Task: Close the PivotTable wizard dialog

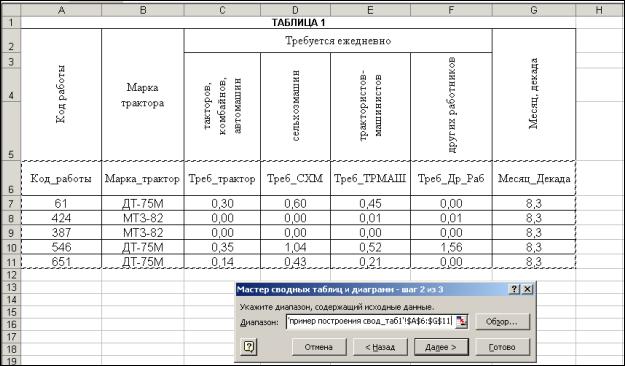Action: tap(527, 289)
